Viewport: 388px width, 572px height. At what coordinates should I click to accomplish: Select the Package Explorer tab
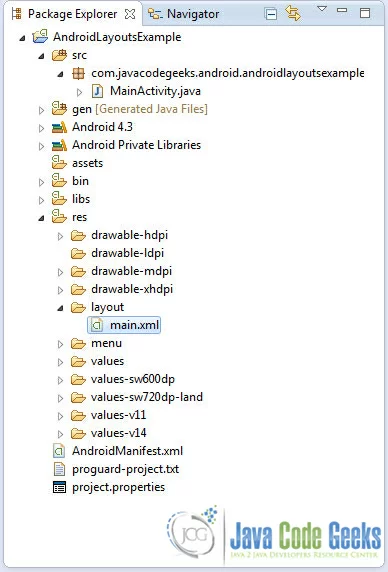pos(73,14)
